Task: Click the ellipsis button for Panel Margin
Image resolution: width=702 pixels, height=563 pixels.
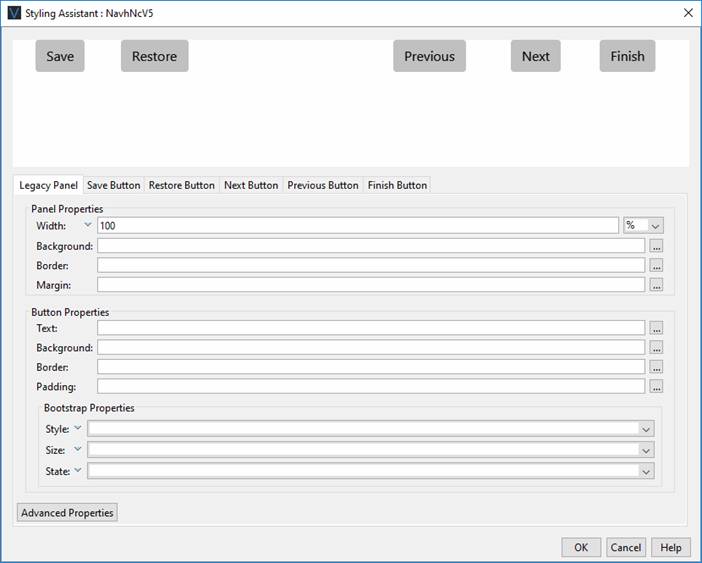Action: click(656, 285)
